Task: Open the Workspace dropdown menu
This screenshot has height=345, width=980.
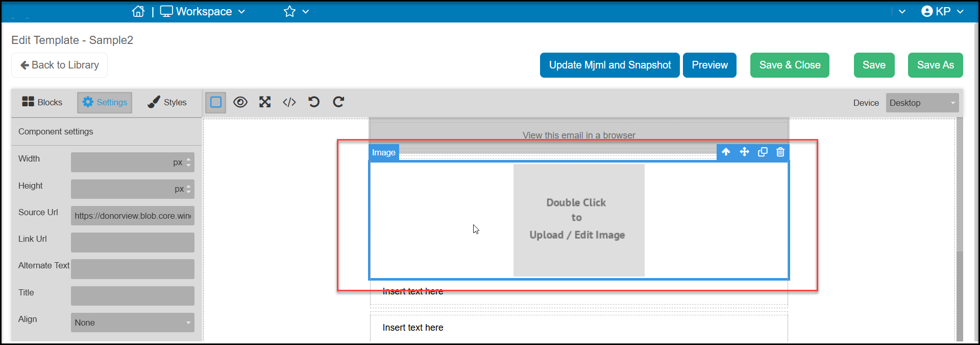Action: tap(203, 11)
